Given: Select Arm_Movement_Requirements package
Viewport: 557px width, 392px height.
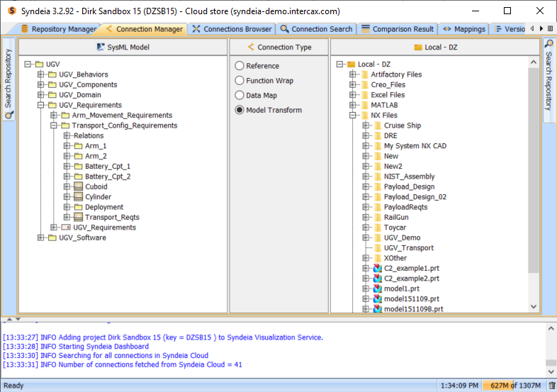Looking at the screenshot, I should click(x=122, y=115).
